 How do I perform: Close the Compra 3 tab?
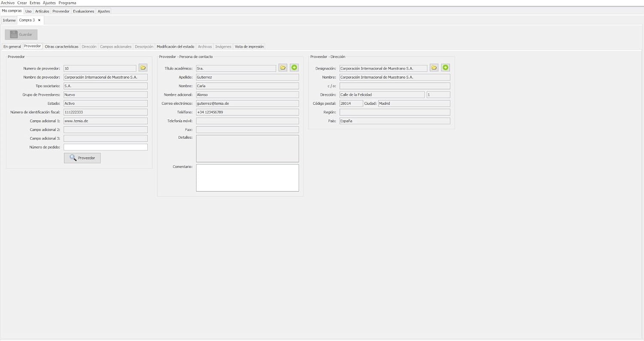39,20
